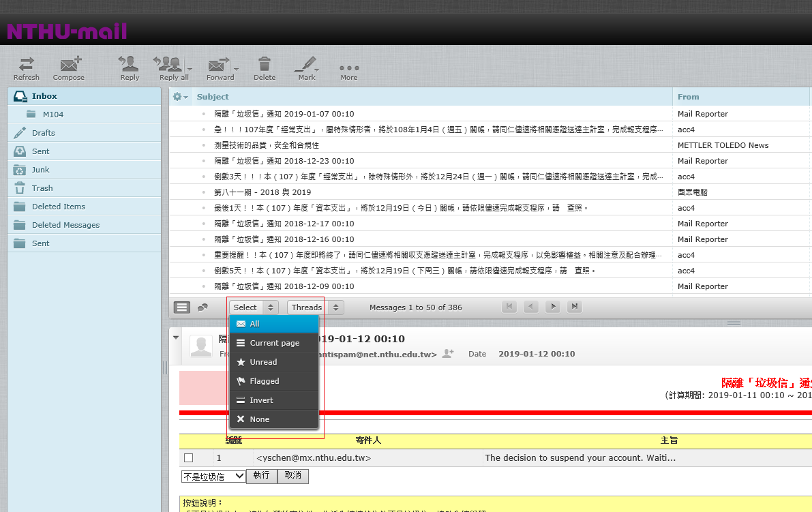Tick checkbox for spam entry 1
812x512 pixels.
tap(189, 458)
